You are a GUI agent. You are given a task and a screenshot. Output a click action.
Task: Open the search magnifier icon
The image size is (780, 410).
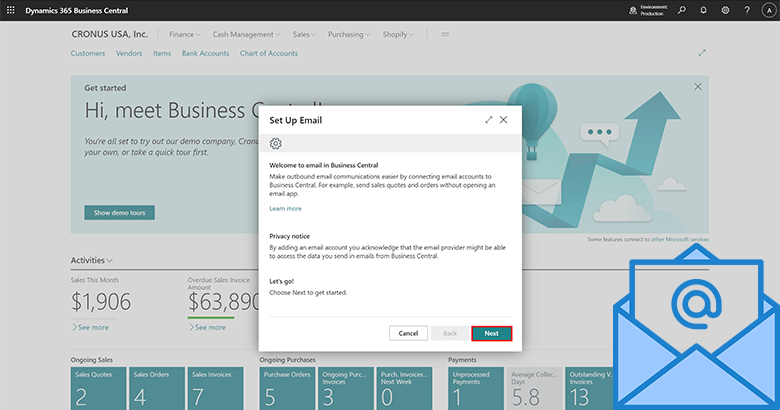(x=682, y=10)
